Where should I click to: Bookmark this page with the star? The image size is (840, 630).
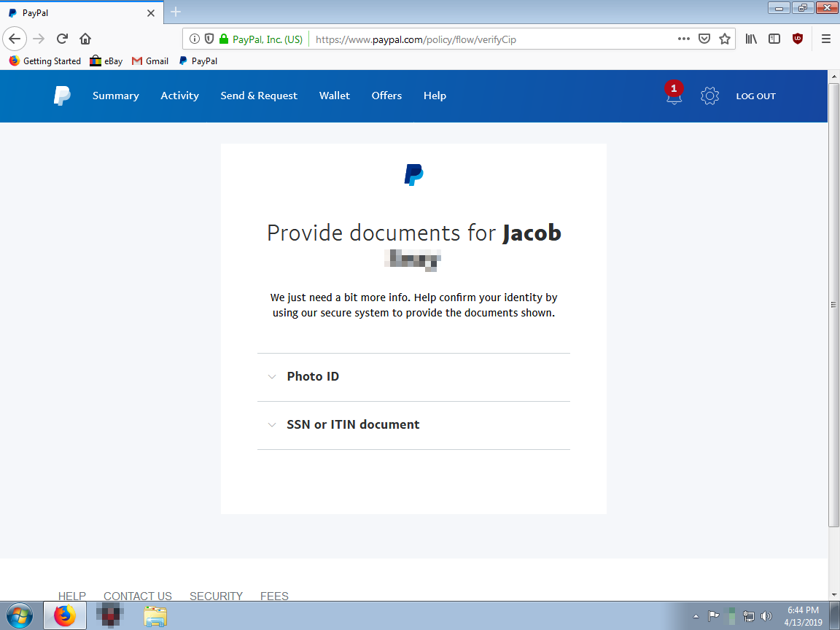click(725, 39)
